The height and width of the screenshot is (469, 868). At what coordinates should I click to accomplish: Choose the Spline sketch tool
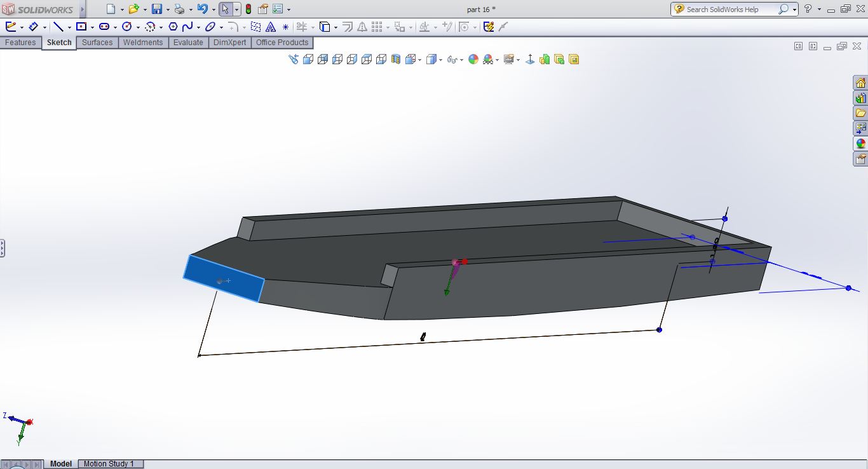187,27
